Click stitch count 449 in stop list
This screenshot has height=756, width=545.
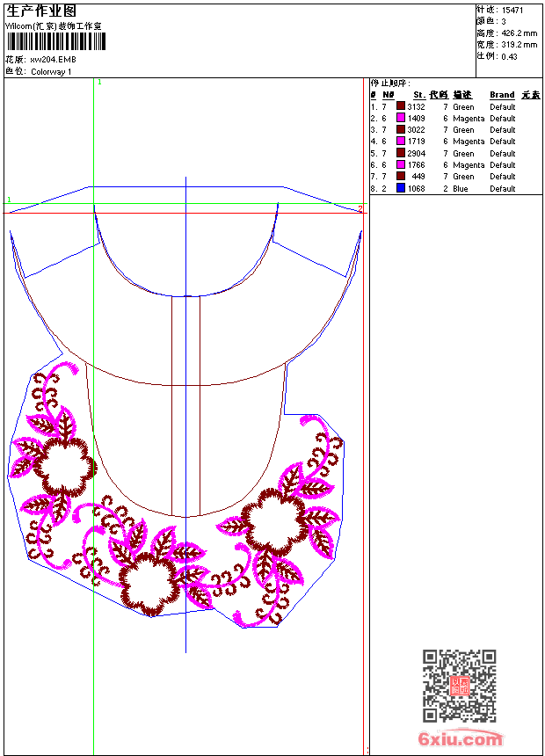418,177
